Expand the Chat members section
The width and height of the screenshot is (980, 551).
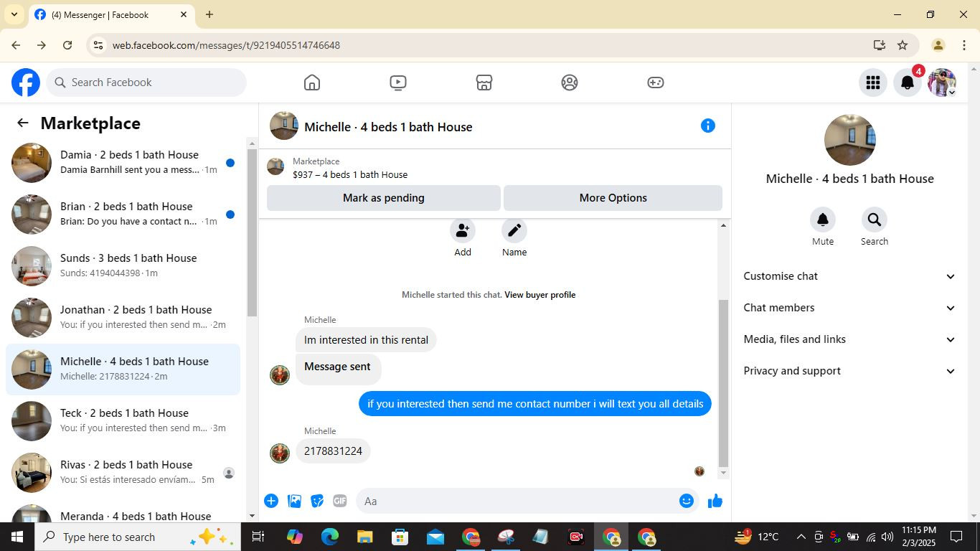point(849,308)
